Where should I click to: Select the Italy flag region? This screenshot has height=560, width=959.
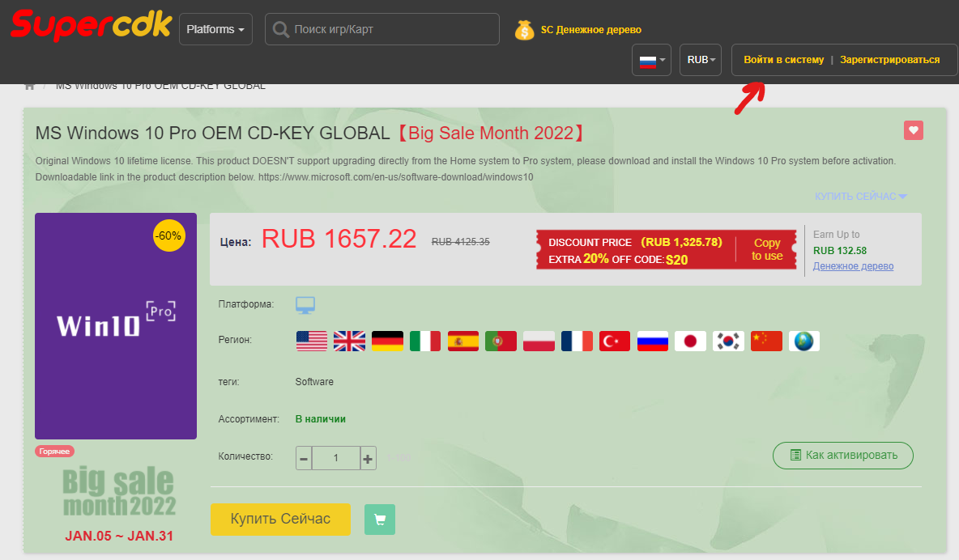tap(425, 342)
